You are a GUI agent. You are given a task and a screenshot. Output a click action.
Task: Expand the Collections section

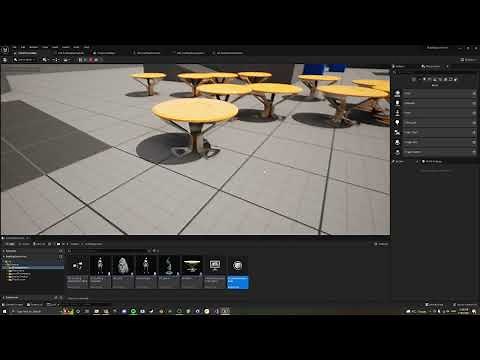[11, 297]
